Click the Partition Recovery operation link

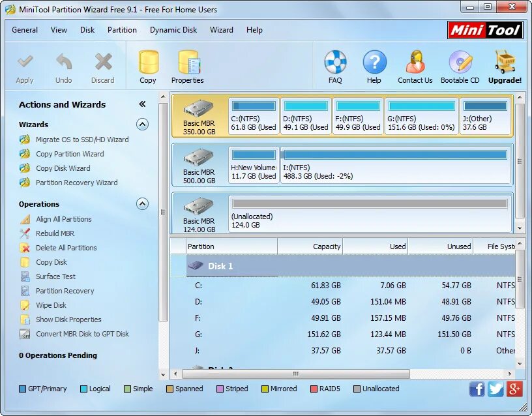click(x=65, y=291)
